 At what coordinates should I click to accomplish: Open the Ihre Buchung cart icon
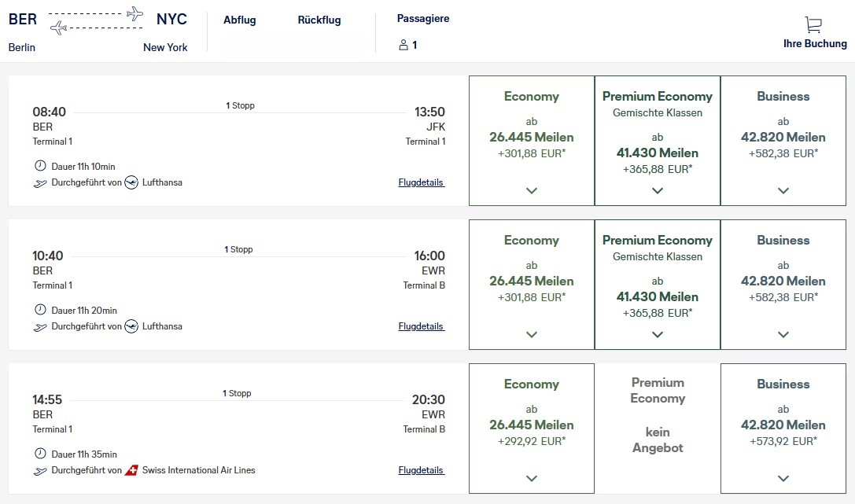[x=813, y=24]
